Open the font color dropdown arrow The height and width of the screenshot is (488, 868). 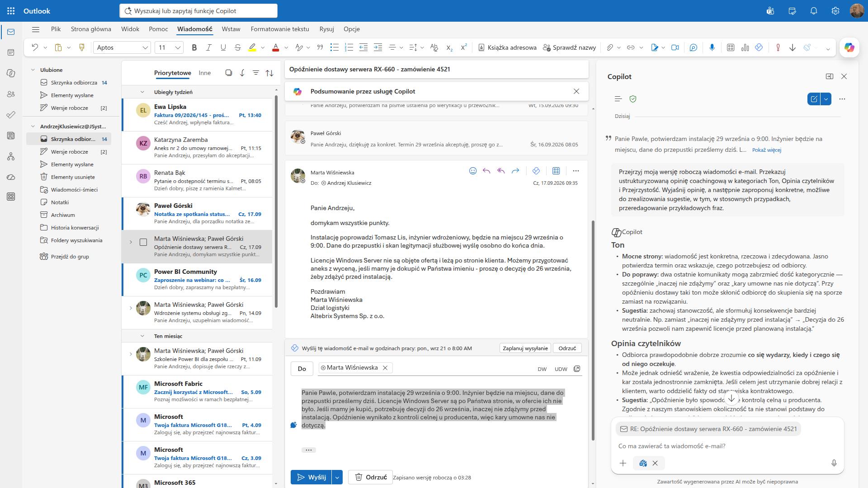[286, 47]
